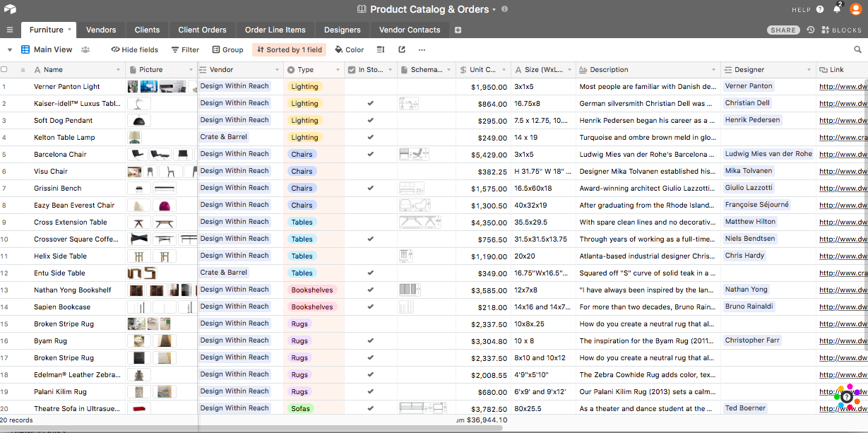Screen dimensions: 868x433
Task: Open the Verner Panton designer link chip
Action: (x=749, y=86)
